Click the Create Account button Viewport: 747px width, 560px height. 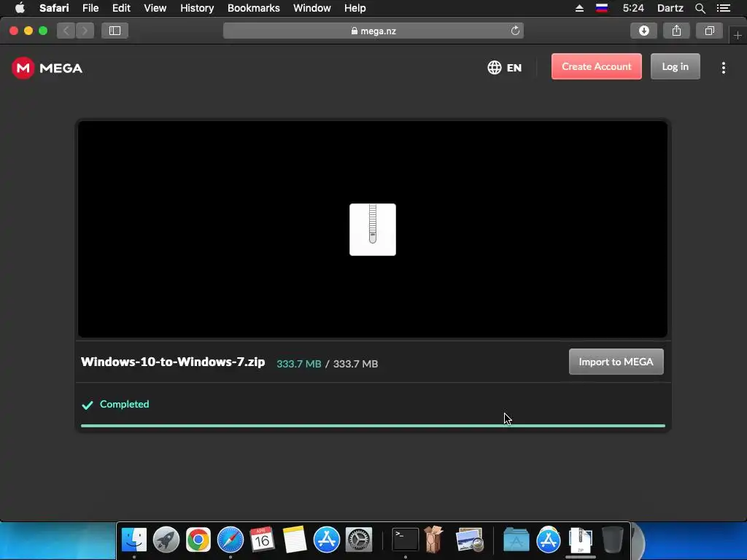click(x=597, y=66)
